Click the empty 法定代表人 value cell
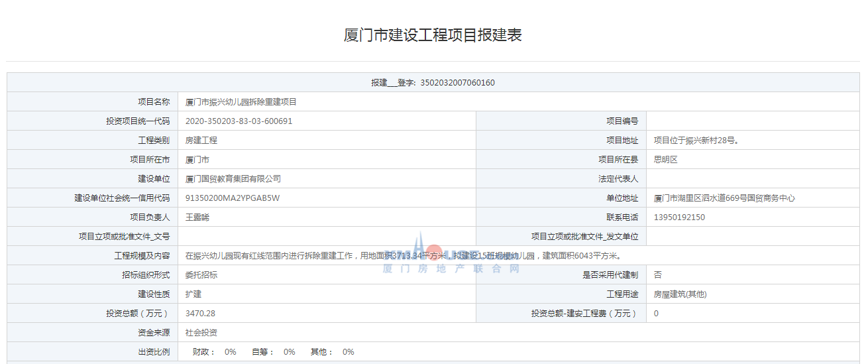Viewport: 868px width, 364px height. 753,179
